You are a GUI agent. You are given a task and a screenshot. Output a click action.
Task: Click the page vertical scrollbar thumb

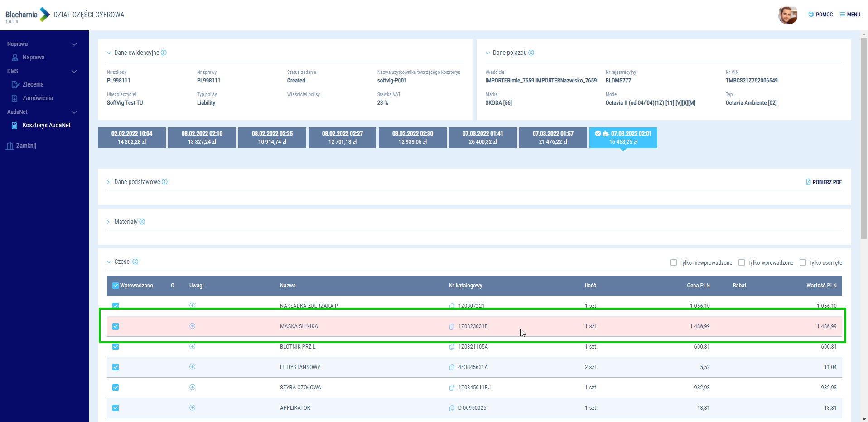[864, 136]
